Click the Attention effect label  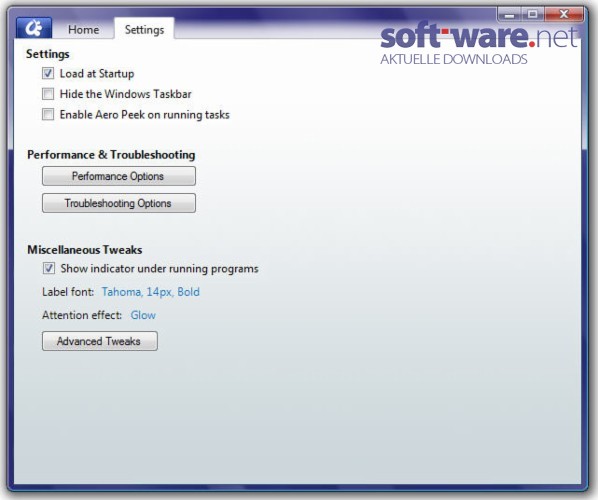coord(82,315)
